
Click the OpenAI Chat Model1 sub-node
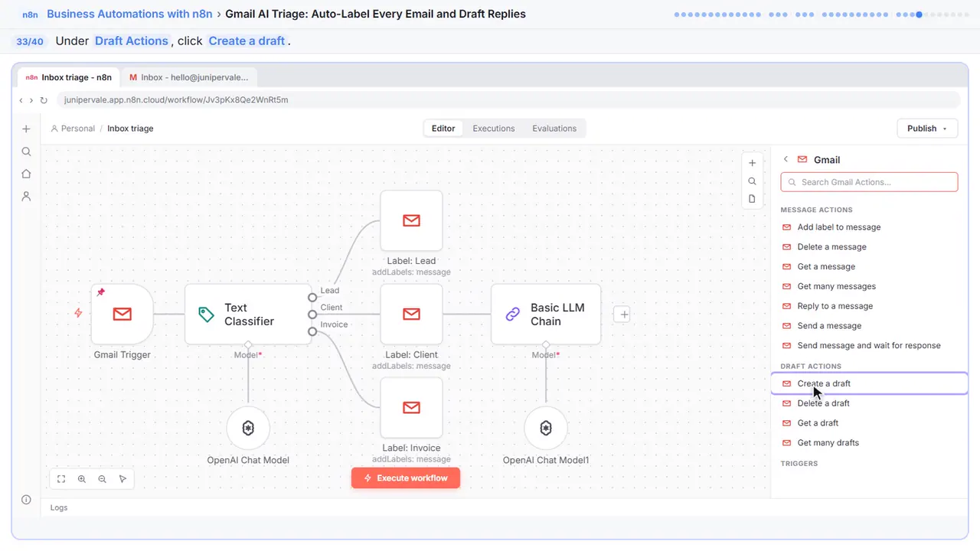tap(546, 428)
